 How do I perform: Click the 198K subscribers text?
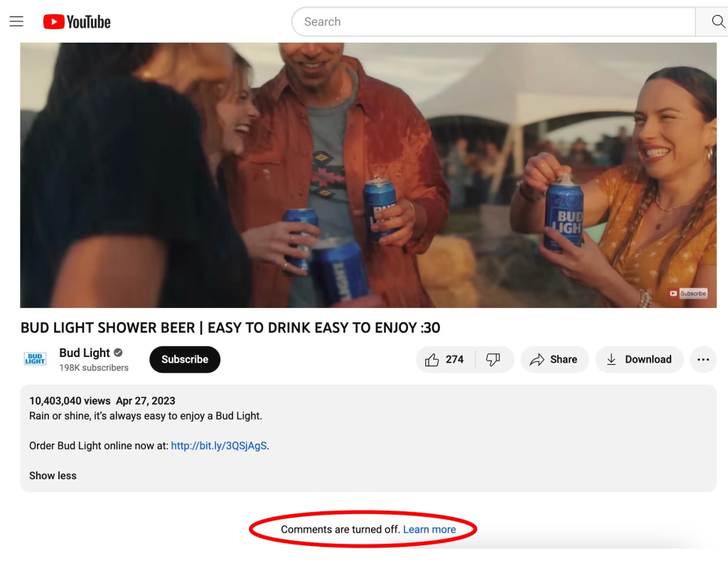tap(94, 368)
